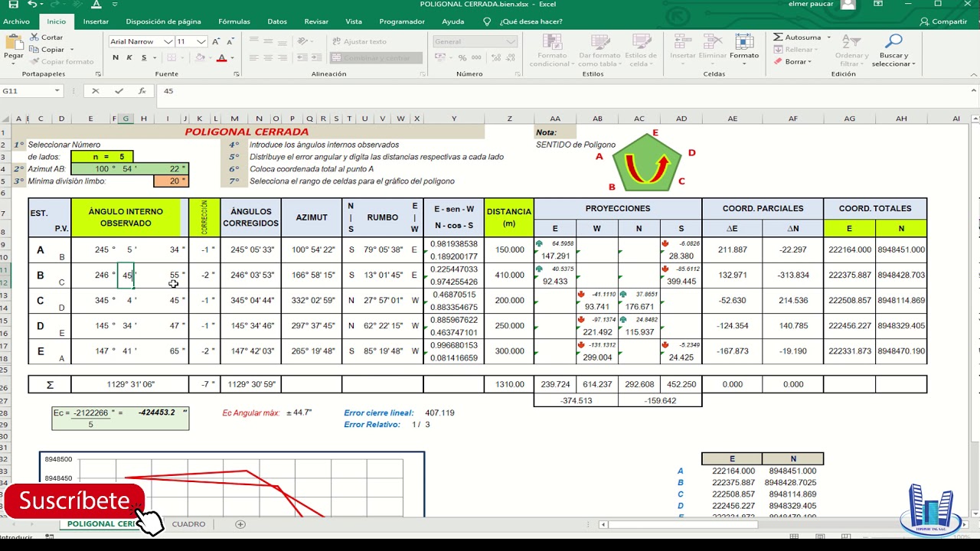Image resolution: width=980 pixels, height=551 pixels.
Task: Click the Copiar icon
Action: point(35,49)
